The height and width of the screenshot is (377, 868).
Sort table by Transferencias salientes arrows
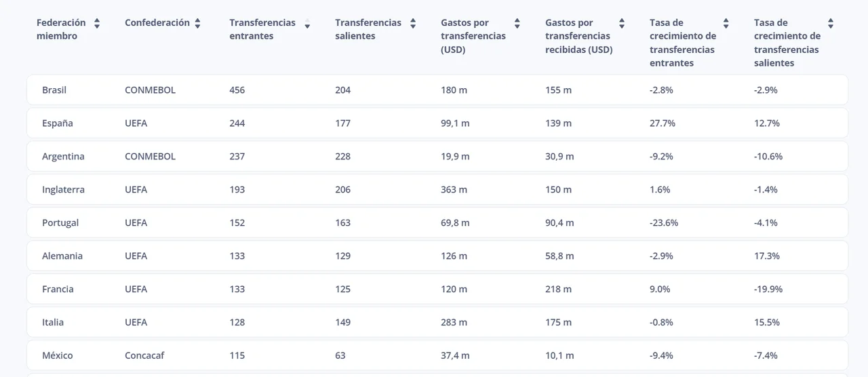tap(413, 23)
